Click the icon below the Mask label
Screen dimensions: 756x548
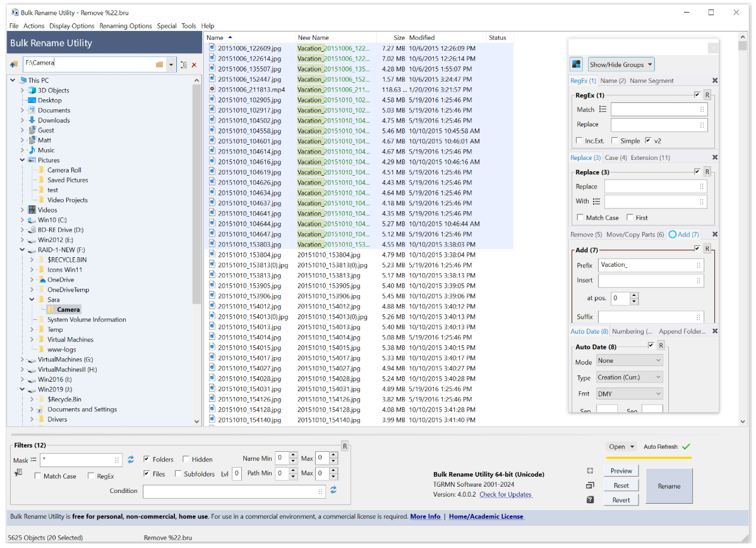(x=18, y=473)
